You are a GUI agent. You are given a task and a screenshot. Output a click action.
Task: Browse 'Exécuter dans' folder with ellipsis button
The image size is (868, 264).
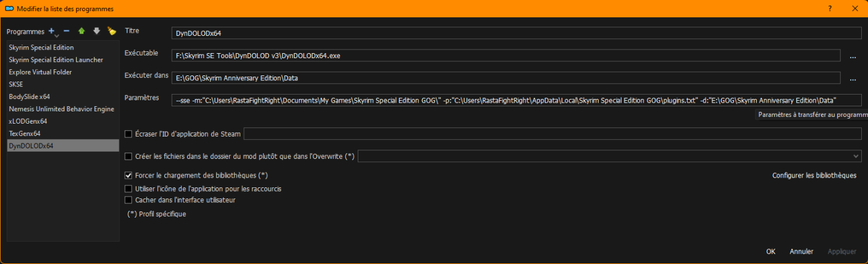tap(853, 79)
